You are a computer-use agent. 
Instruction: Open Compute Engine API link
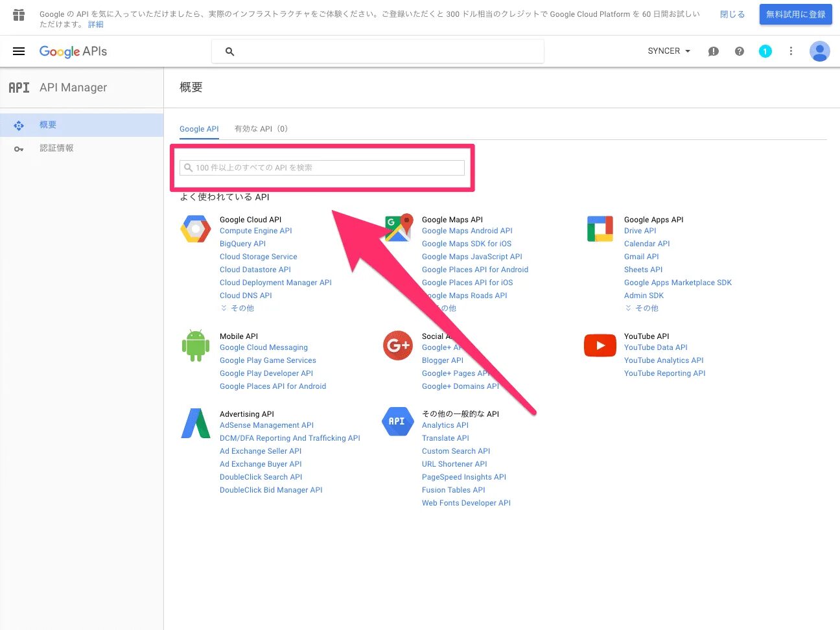(256, 231)
